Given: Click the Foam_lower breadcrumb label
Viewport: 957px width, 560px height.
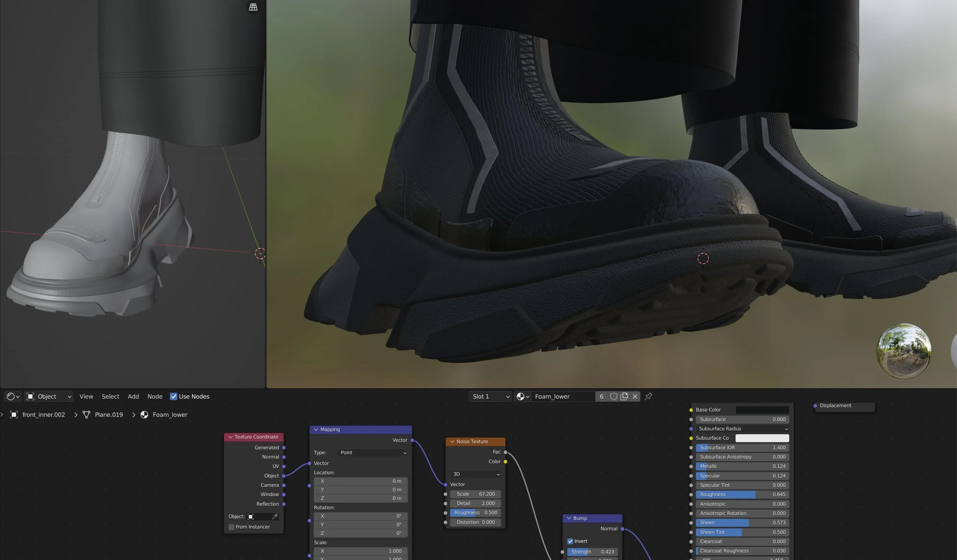Looking at the screenshot, I should [170, 415].
